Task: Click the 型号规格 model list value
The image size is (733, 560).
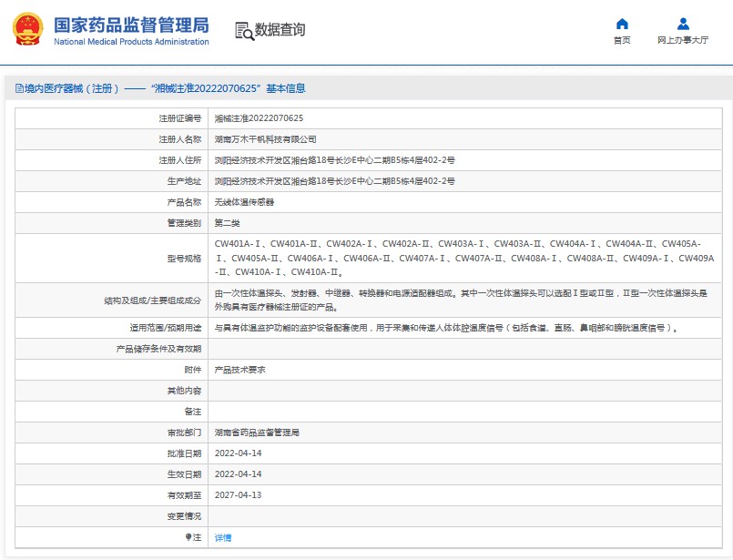Action: pyautogui.click(x=464, y=258)
